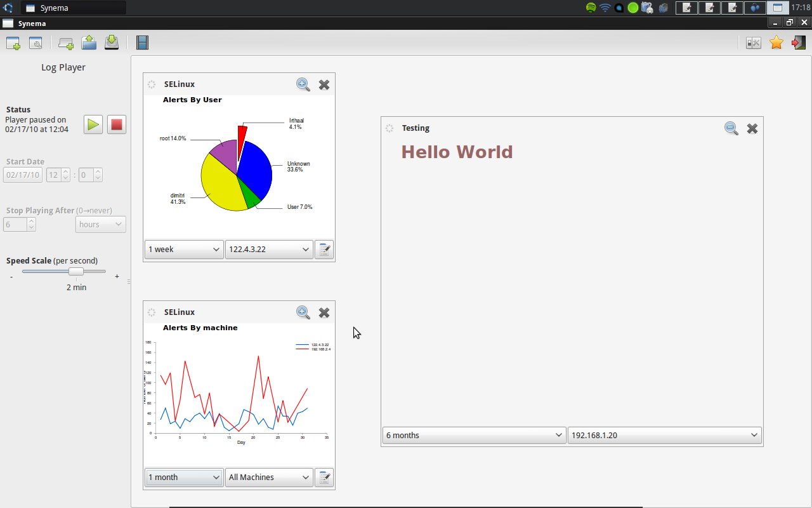
Task: Click the add machine toolbar icon
Action: point(66,43)
